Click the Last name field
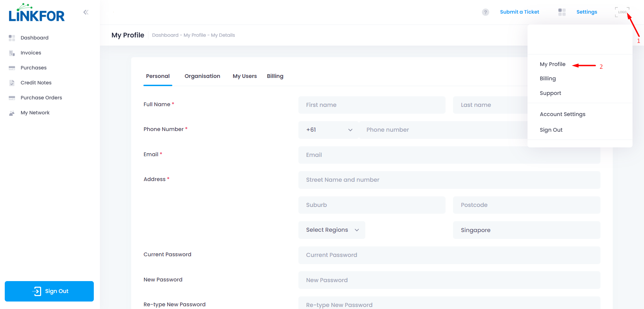The height and width of the screenshot is (309, 644). 490,105
